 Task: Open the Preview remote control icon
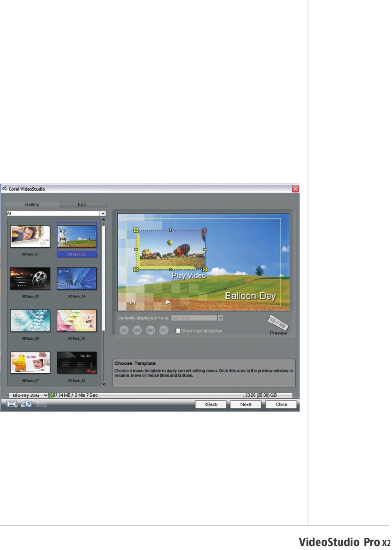point(278,322)
